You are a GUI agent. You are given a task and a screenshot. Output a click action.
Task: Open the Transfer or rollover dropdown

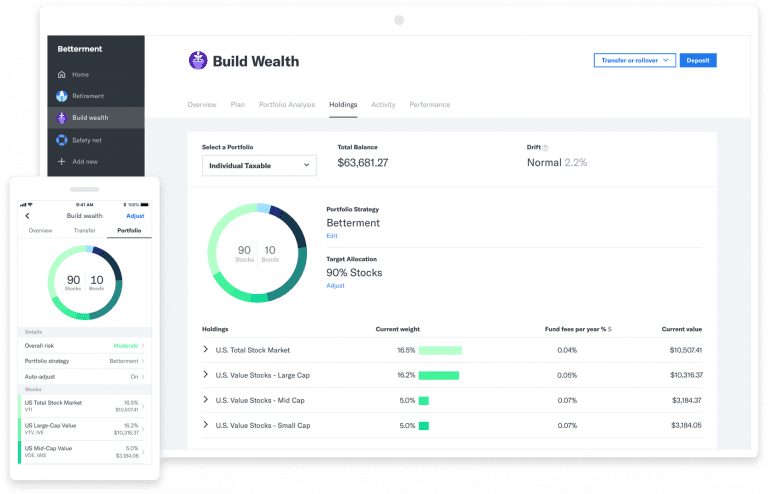(635, 60)
